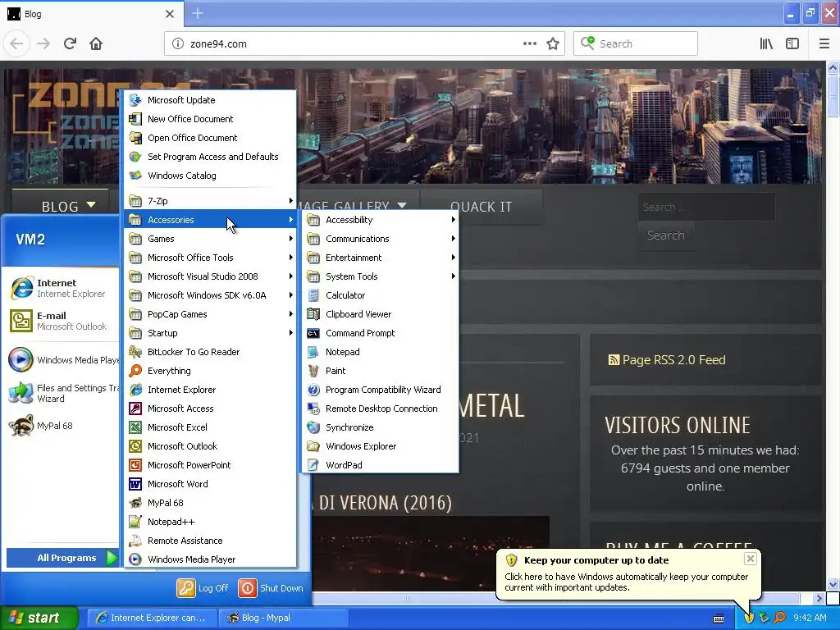
Task: Select the Entertainment folder
Action: tap(380, 257)
